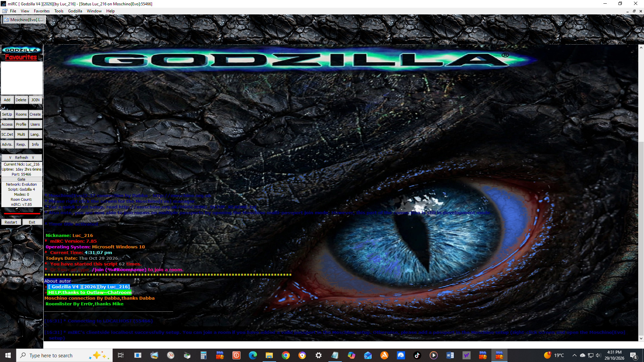Open Word from the taskbar
This screenshot has width=644, height=362.
[x=450, y=355]
